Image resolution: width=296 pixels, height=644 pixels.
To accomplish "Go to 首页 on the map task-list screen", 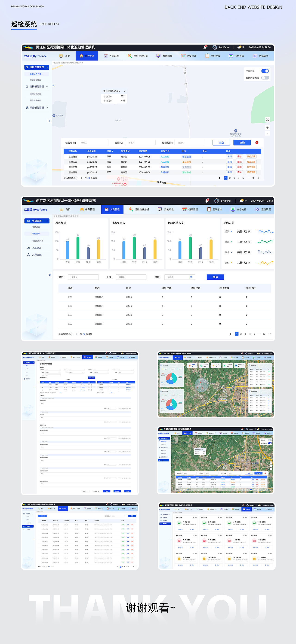I will tap(65, 56).
